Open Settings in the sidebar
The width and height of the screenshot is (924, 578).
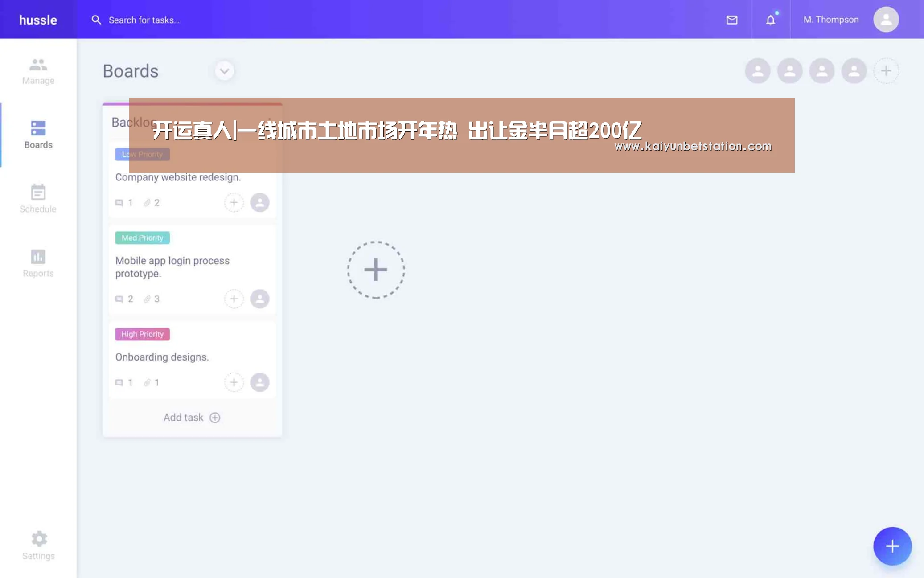point(39,545)
